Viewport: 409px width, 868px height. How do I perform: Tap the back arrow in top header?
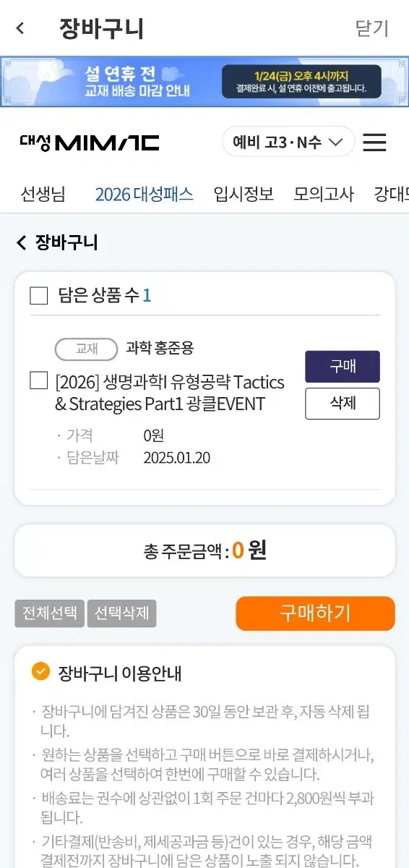(20, 28)
